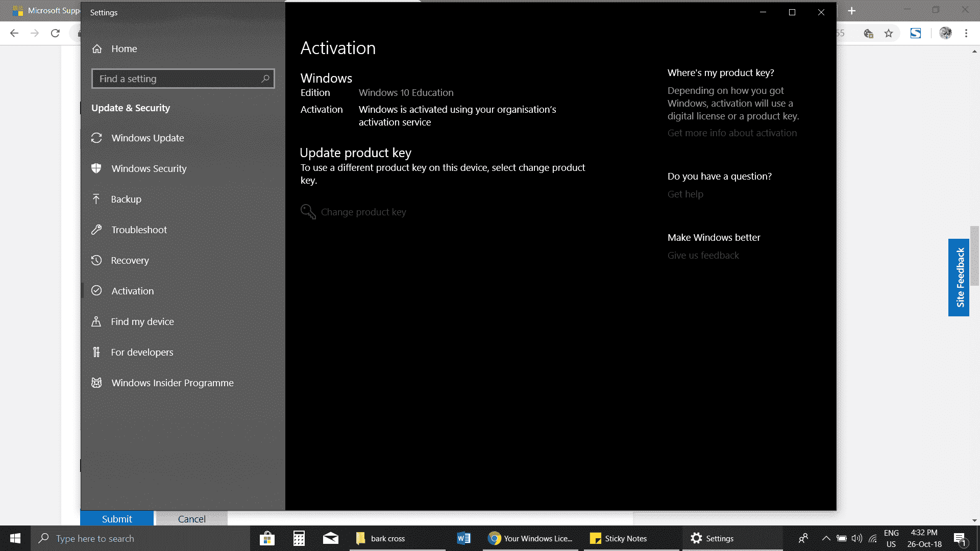Click Submit button in browser page
The height and width of the screenshot is (551, 980).
(x=117, y=518)
